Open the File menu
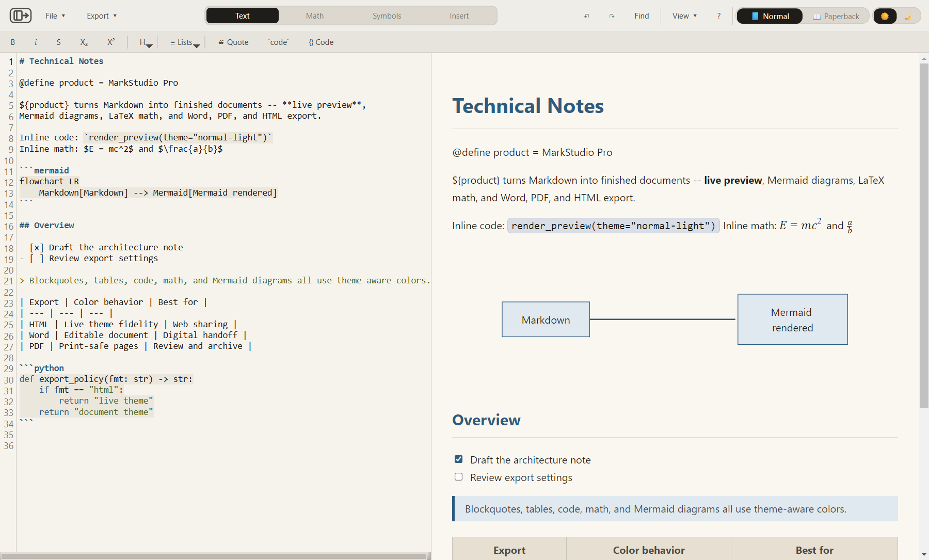The height and width of the screenshot is (560, 929). (x=55, y=16)
